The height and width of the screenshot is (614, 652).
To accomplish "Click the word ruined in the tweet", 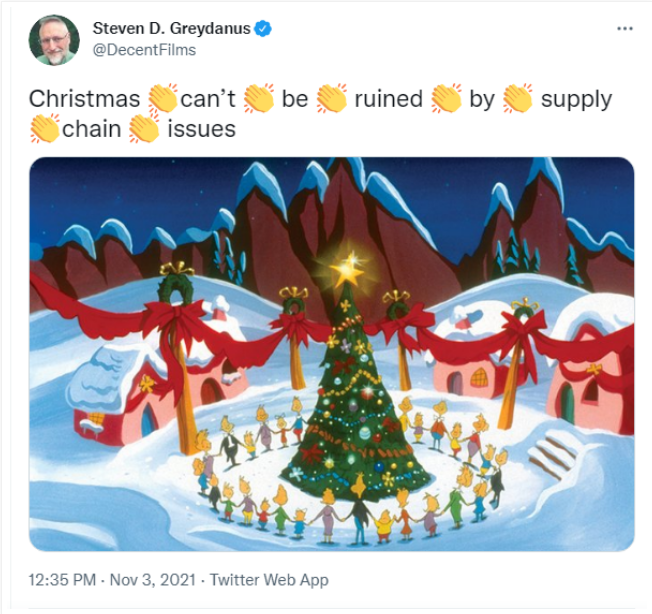I will coord(388,100).
